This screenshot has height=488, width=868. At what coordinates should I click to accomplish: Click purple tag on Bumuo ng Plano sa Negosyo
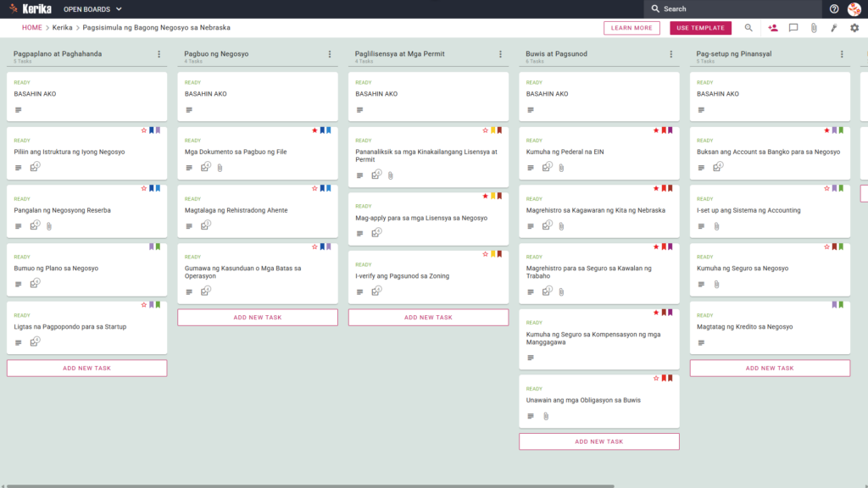(x=151, y=247)
